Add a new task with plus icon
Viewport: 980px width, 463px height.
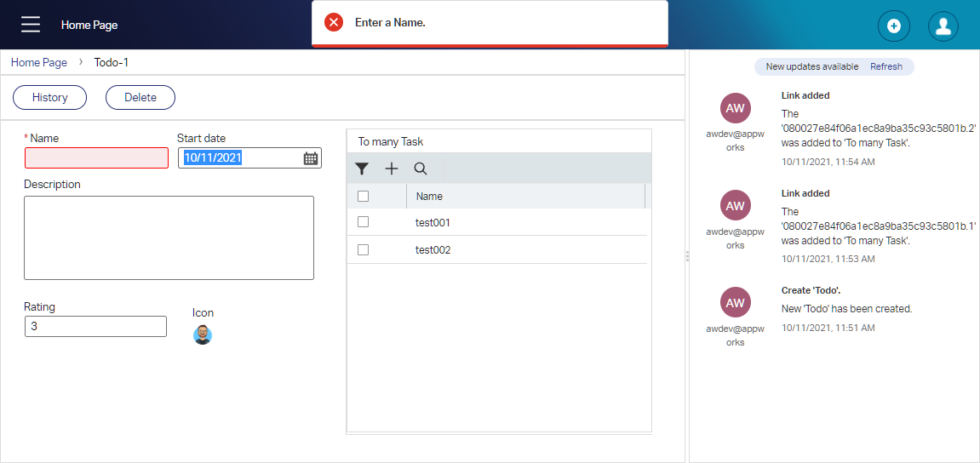pyautogui.click(x=392, y=169)
